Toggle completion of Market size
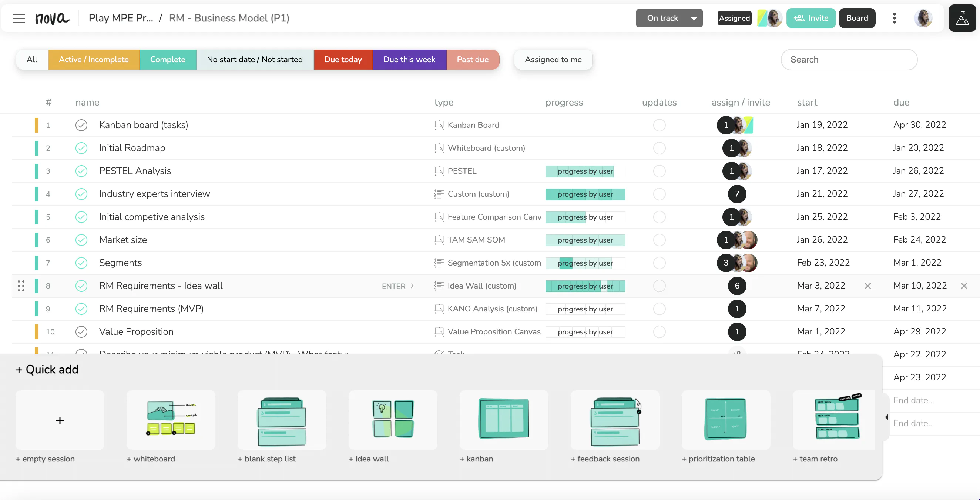This screenshot has height=500, width=980. pos(81,240)
